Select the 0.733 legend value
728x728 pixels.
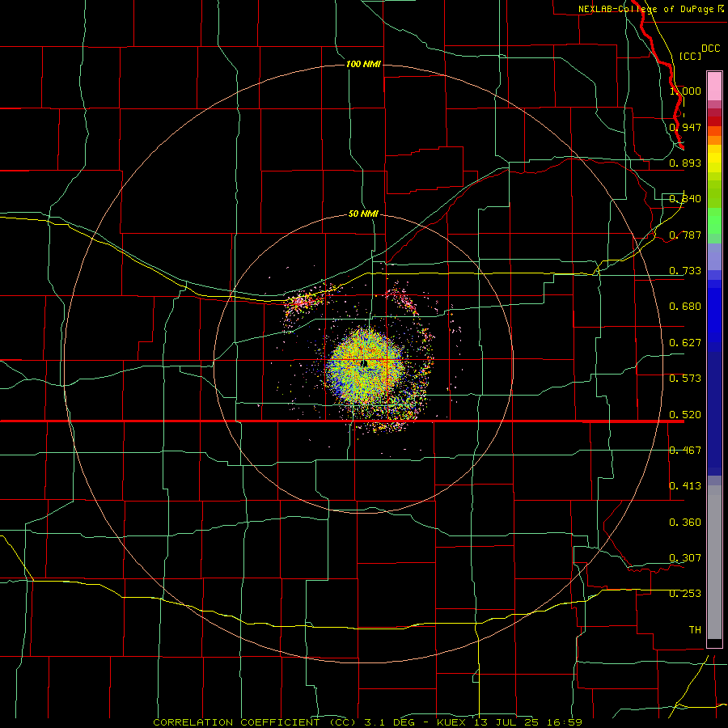[685, 271]
